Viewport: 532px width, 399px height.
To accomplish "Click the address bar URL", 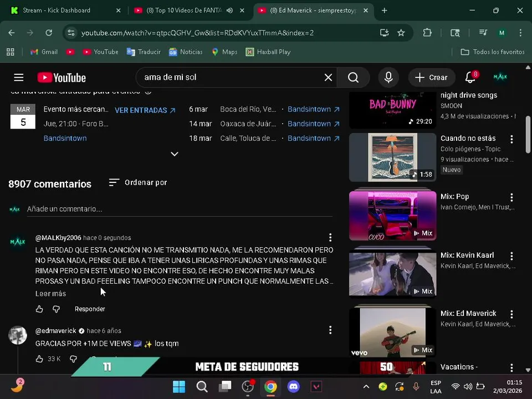I will point(197,33).
